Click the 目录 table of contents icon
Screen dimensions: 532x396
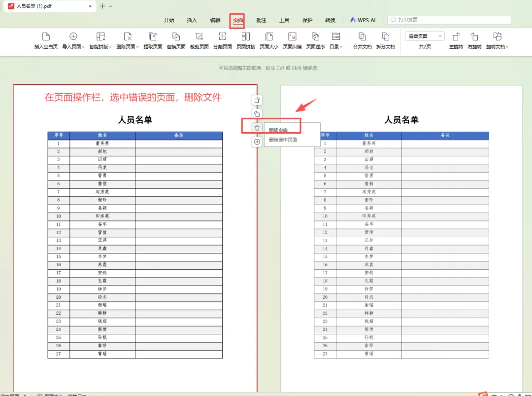(336, 36)
